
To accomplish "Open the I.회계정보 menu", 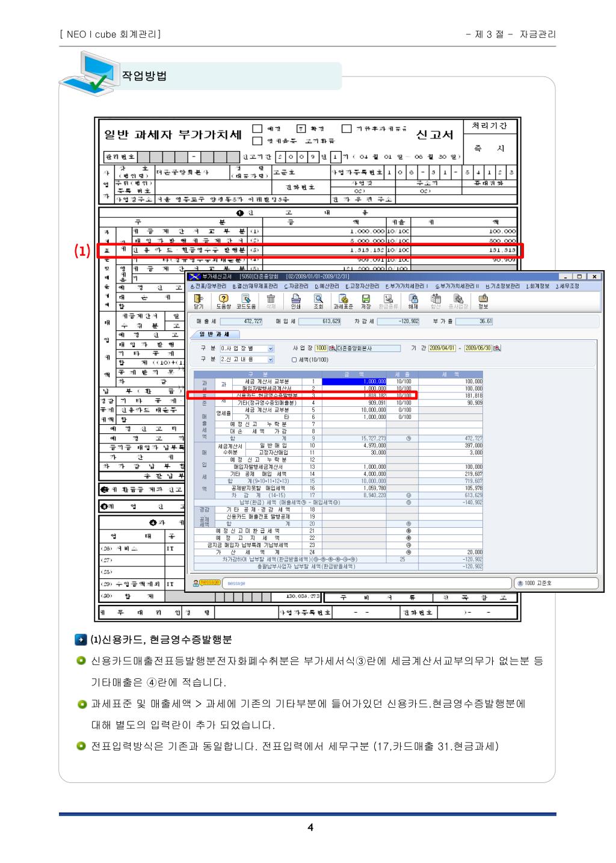I will [x=537, y=286].
